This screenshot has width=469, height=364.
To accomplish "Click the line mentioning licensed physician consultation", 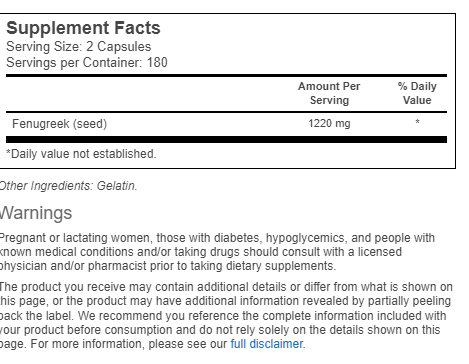I will click(x=201, y=252).
